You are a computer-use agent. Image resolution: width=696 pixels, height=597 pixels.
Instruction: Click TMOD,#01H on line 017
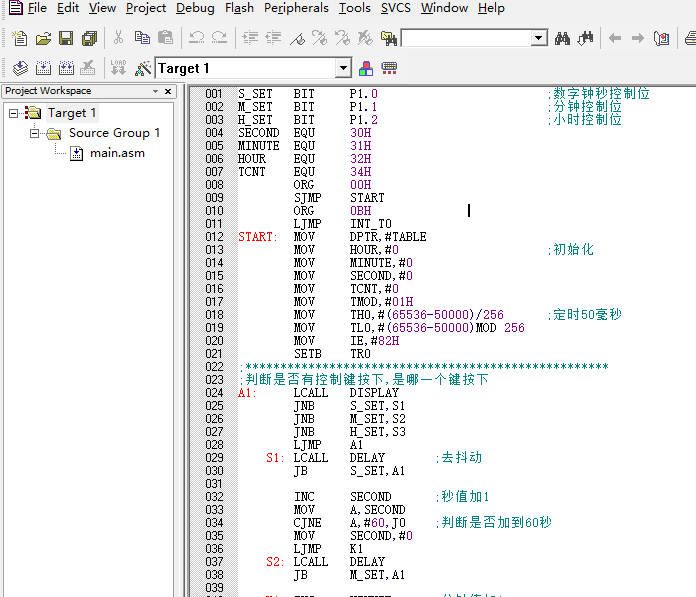(381, 302)
